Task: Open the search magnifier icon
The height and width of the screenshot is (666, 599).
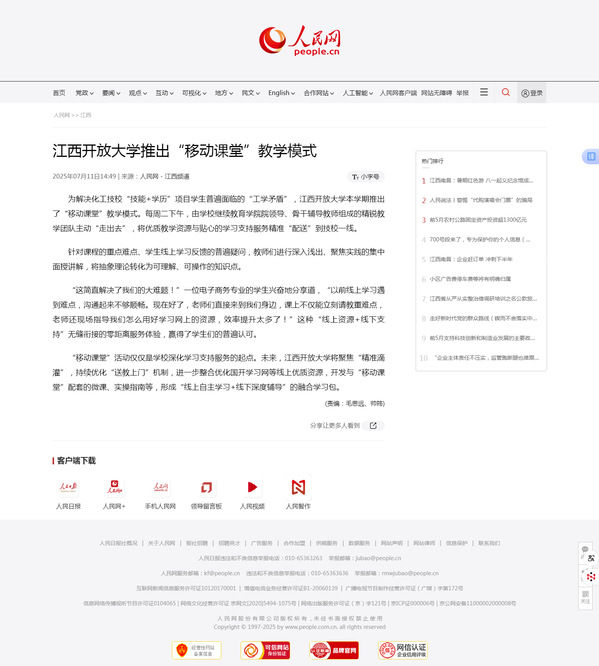Action: point(506,92)
